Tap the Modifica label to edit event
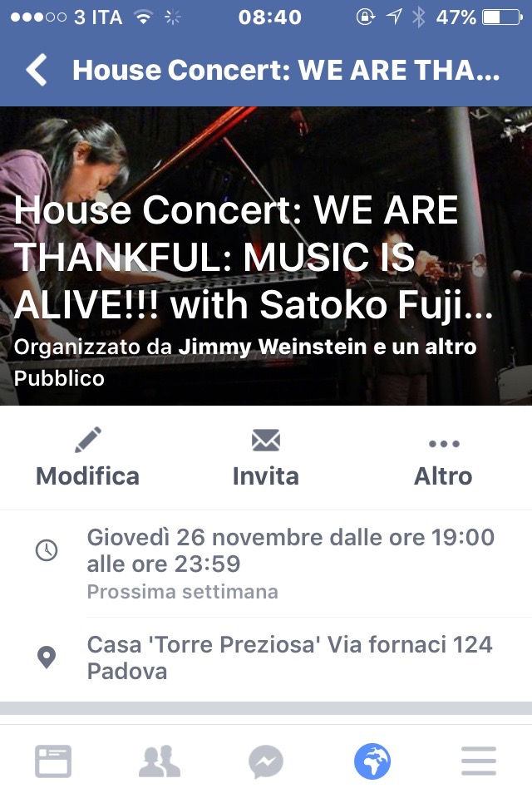The height and width of the screenshot is (798, 532). (87, 476)
